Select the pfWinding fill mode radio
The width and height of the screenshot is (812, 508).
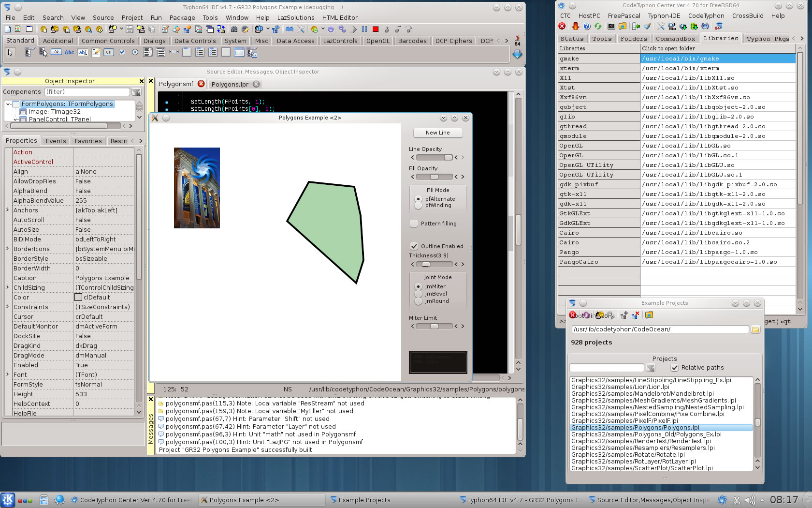pyautogui.click(x=419, y=206)
